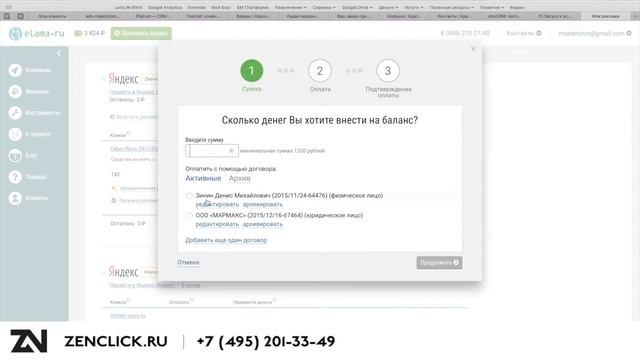Open Блог icon in sidebar
Screen dimensions: 640x360
coord(15,156)
